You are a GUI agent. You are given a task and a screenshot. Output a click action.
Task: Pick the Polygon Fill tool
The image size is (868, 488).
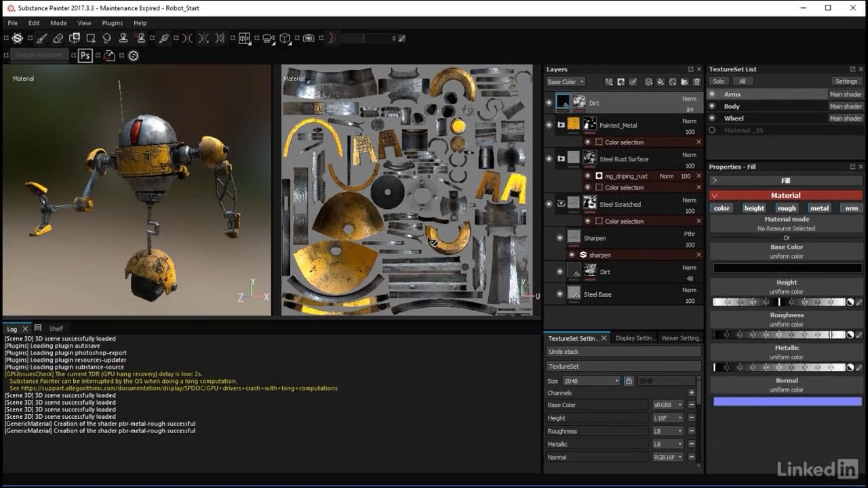90,39
